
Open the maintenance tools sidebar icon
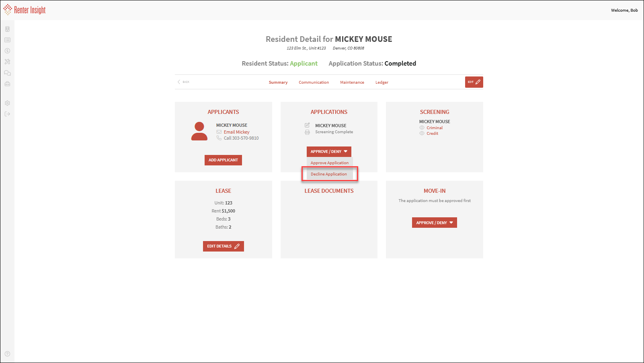[7, 62]
